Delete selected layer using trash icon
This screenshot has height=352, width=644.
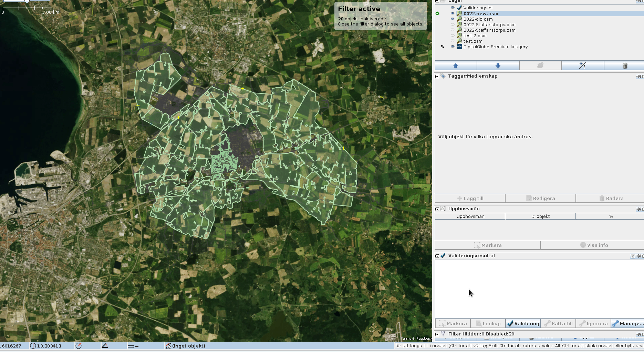point(625,66)
